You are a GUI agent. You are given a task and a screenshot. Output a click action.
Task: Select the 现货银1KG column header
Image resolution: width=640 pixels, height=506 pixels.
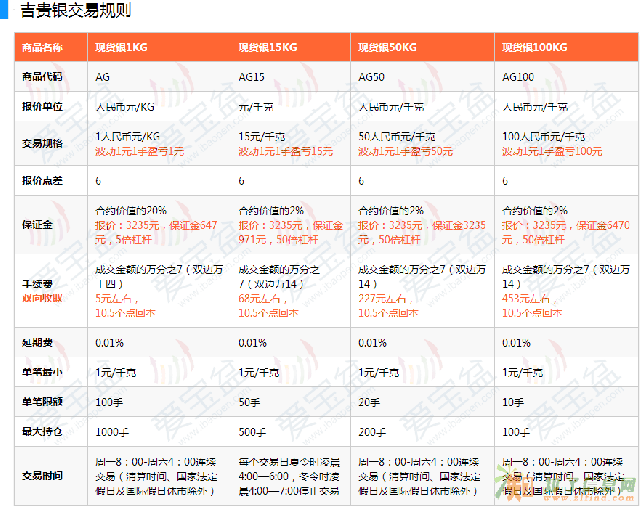click(121, 48)
